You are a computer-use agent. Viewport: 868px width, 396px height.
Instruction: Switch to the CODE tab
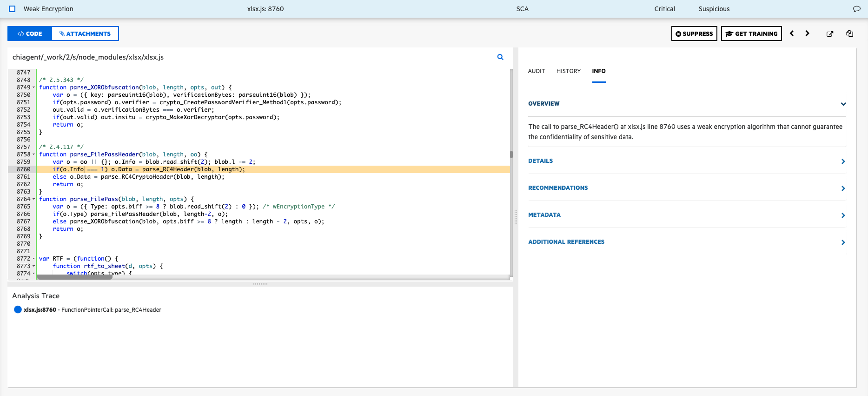pyautogui.click(x=30, y=34)
